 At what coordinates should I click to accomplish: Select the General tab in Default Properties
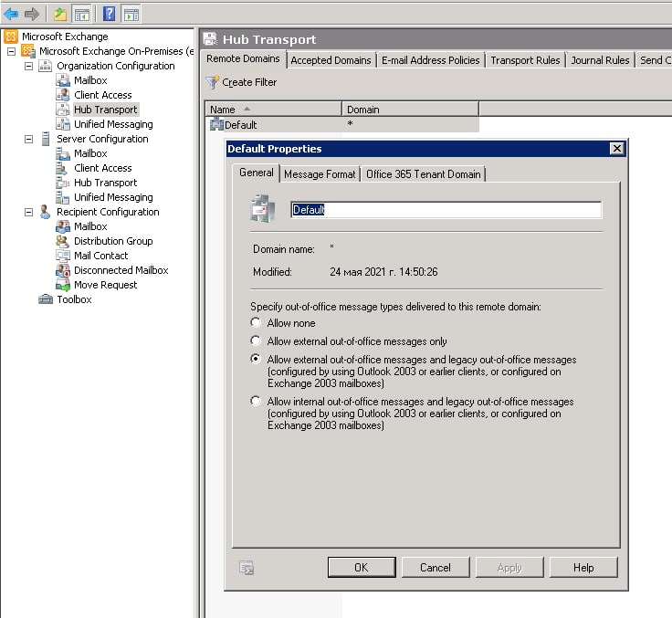257,173
